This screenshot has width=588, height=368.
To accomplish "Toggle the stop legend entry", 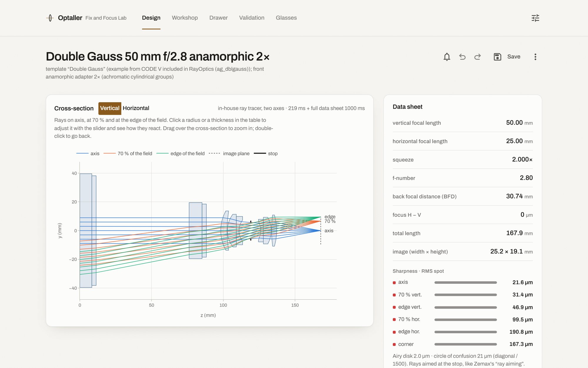I will (265, 153).
